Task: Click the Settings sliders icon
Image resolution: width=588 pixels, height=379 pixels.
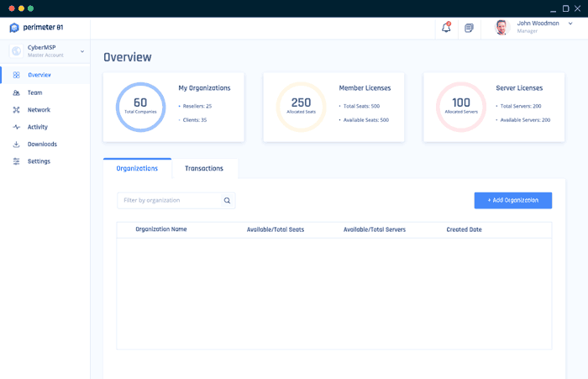Action: pos(17,161)
